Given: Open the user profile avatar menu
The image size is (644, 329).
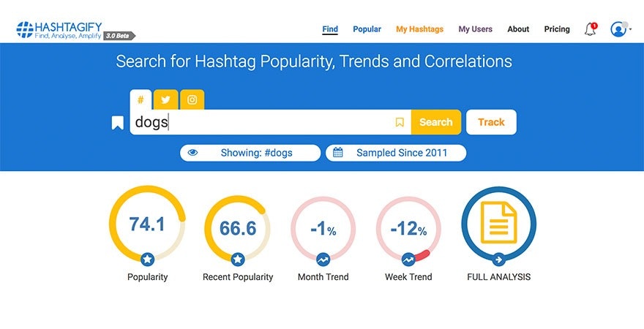Looking at the screenshot, I should click(x=619, y=29).
